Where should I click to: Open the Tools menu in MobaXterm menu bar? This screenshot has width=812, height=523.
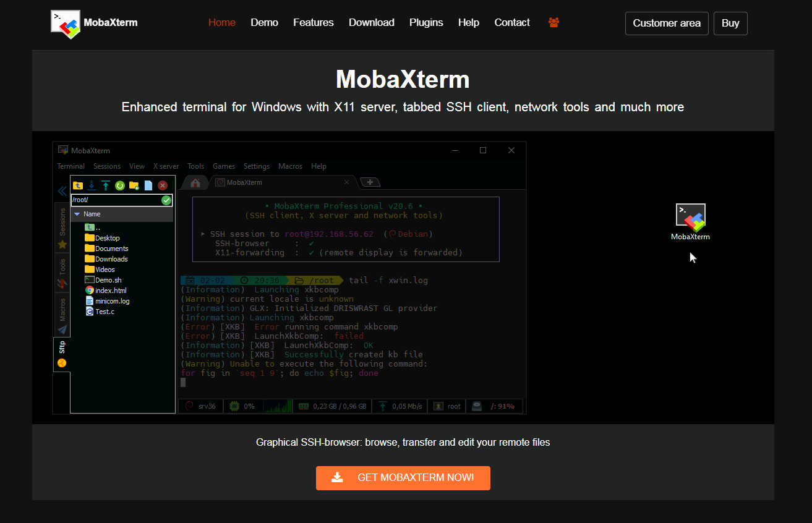coord(196,166)
